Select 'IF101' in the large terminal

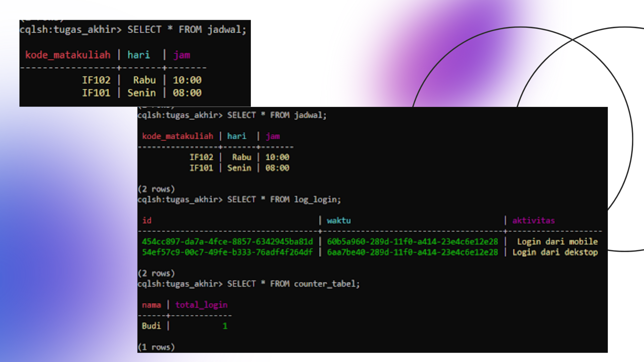coord(201,168)
